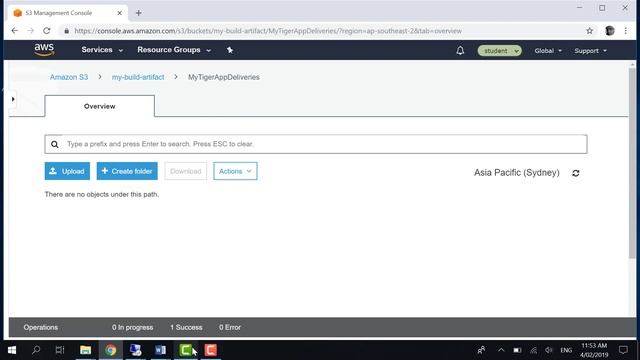Refresh the S3 object list
Image resolution: width=640 pixels, height=360 pixels.
(x=576, y=173)
